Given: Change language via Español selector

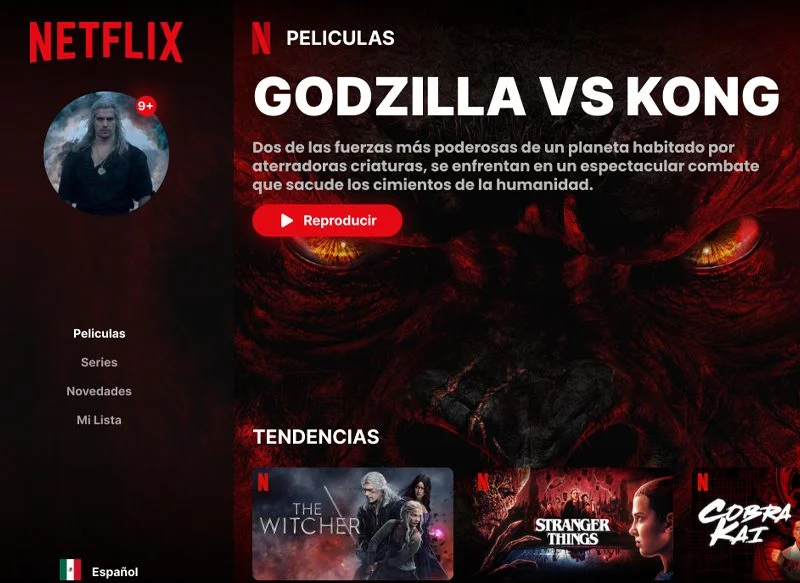Looking at the screenshot, I should coord(115,572).
